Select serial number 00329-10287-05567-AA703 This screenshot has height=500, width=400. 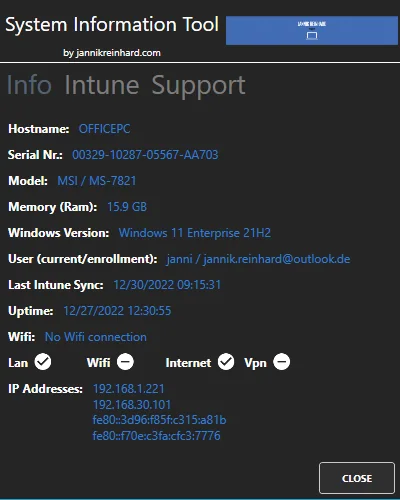pos(145,155)
